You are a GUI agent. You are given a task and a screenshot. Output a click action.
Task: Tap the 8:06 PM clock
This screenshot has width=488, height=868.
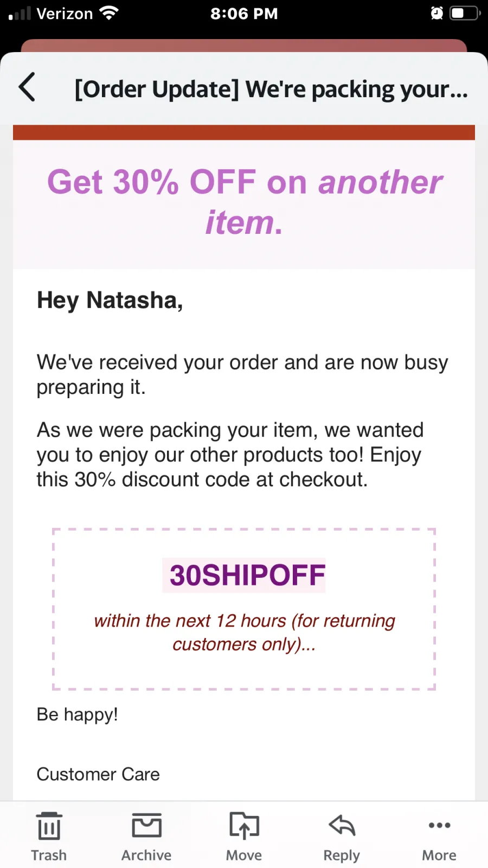click(x=244, y=14)
